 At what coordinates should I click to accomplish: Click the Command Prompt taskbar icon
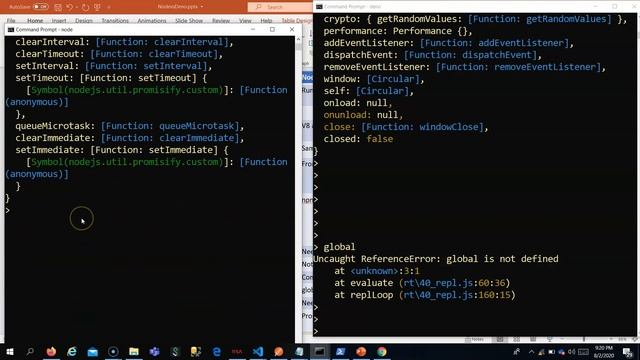point(320,351)
